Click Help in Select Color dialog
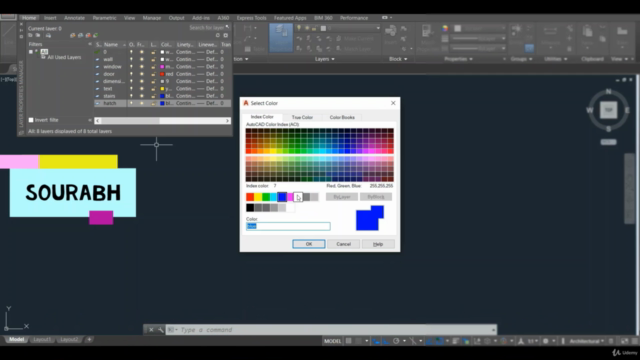Image resolution: width=640 pixels, height=360 pixels. pos(378,244)
